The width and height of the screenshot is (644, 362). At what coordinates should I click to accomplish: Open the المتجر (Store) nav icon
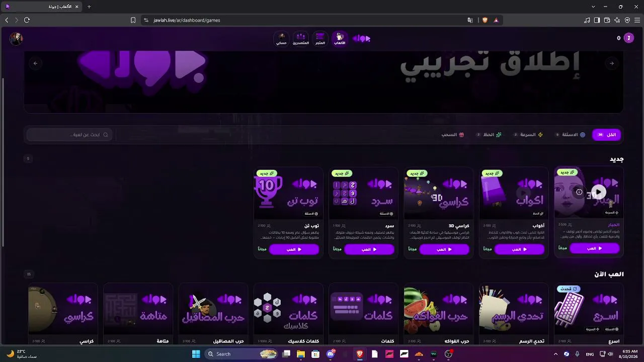[x=320, y=38]
